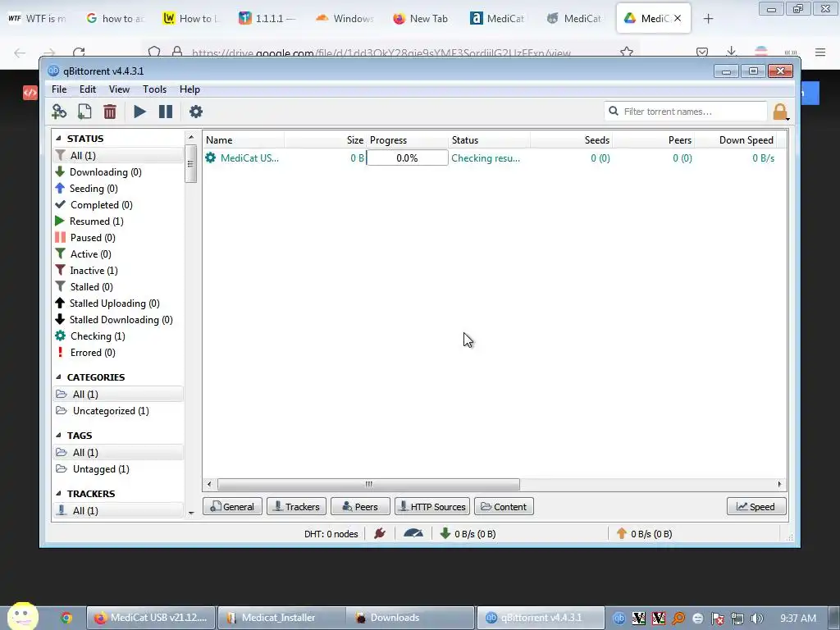This screenshot has width=840, height=630.
Task: Filter by Paused (0) status
Action: click(x=118, y=238)
